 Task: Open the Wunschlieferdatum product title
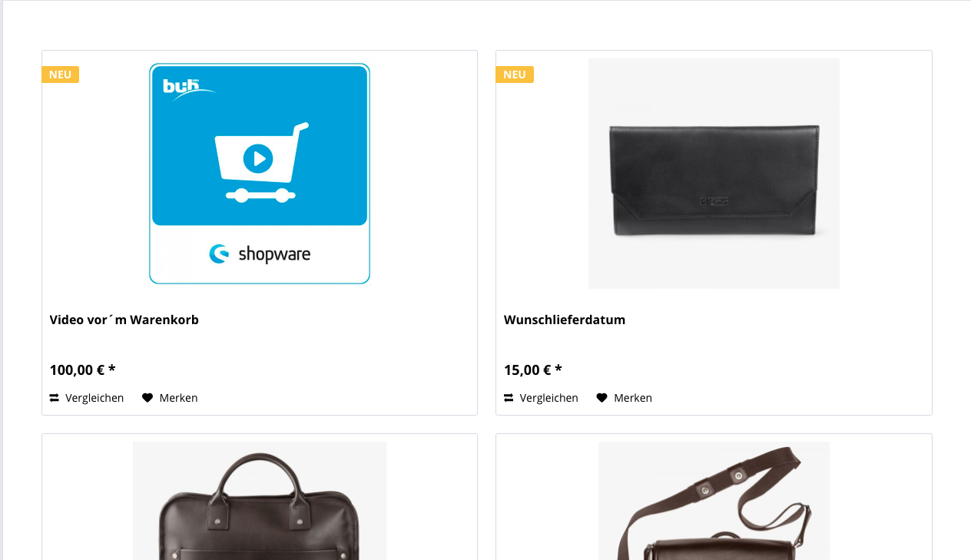point(565,320)
